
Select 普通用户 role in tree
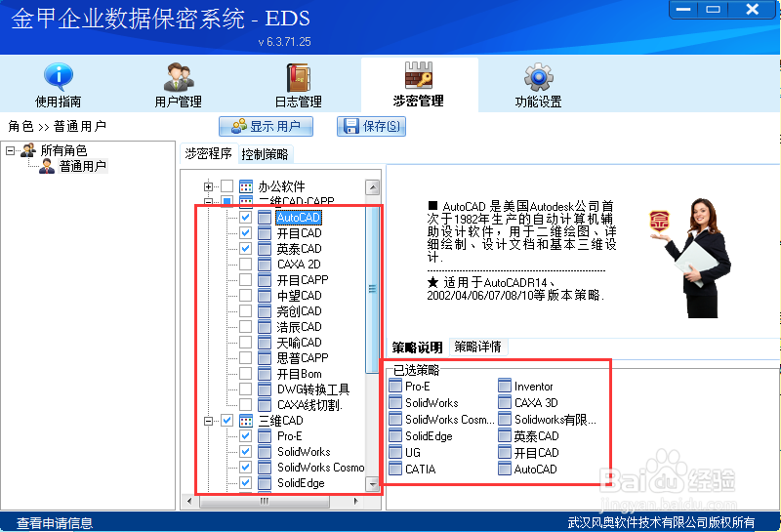coord(83,166)
